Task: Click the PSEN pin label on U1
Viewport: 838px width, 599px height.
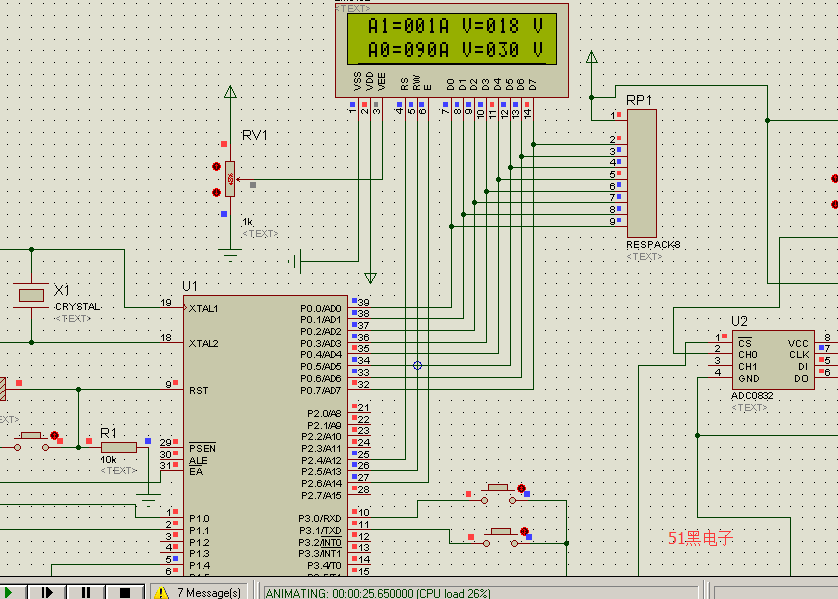Action: tap(202, 448)
